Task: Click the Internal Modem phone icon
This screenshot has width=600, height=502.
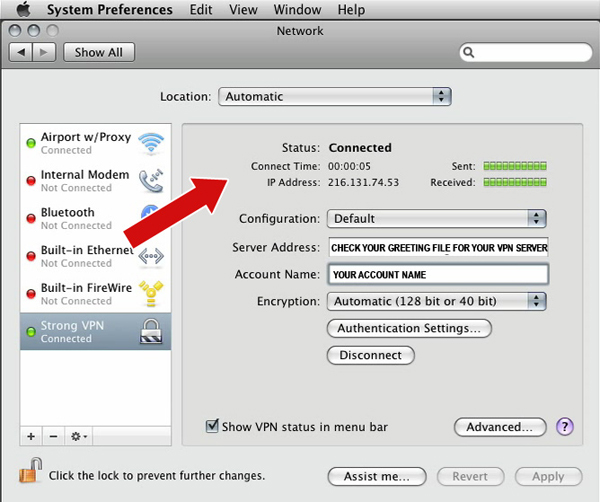Action: click(x=151, y=180)
